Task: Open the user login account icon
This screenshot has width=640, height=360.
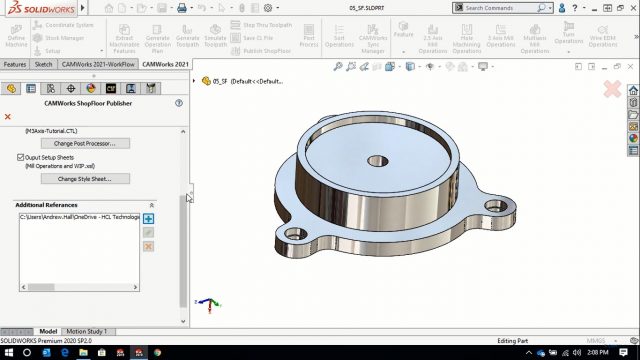Action: (562, 8)
